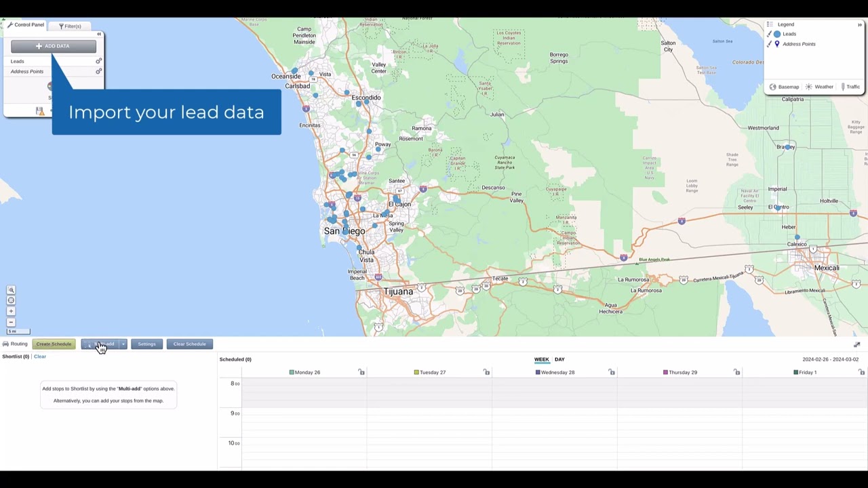Viewport: 868px width, 488px height.
Task: Click the Clear shortlist link
Action: [40, 357]
